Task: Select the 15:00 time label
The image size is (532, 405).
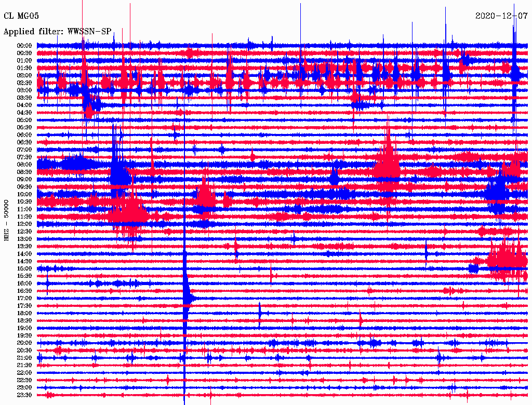Action: 24,268
